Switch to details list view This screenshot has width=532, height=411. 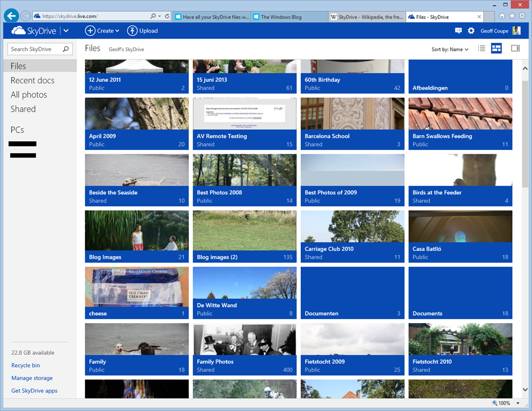pyautogui.click(x=482, y=49)
